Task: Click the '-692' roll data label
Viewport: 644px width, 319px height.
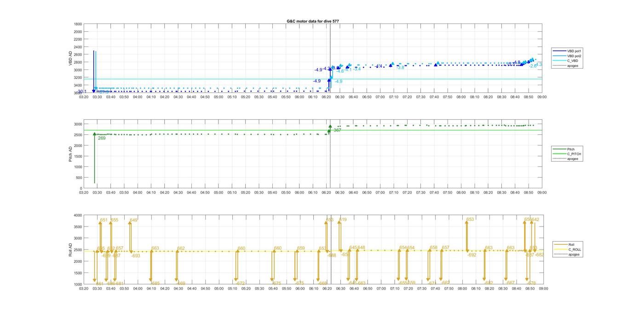Action: pyautogui.click(x=471, y=255)
